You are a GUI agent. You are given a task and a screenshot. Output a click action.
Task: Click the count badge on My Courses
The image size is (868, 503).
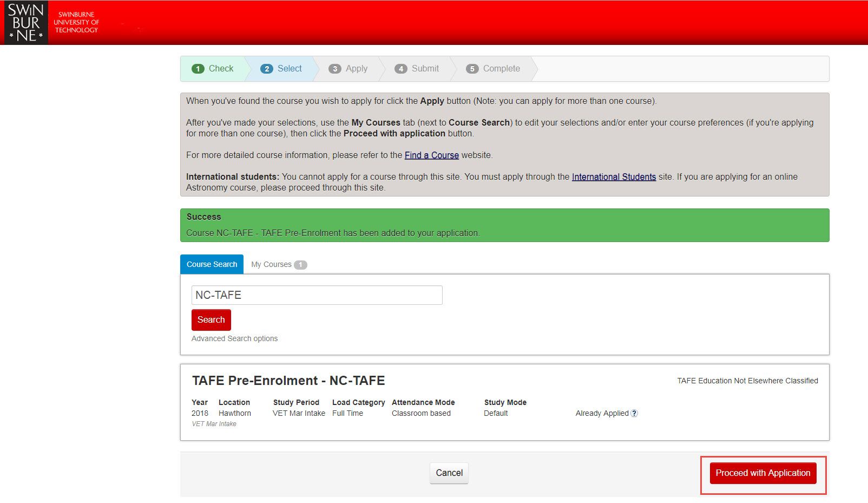point(300,265)
